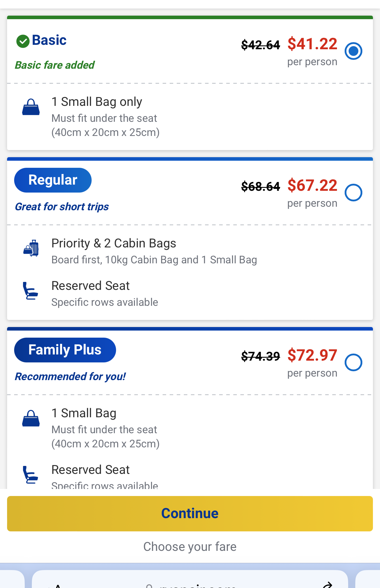Click the Priority & 2 Cabin Bags luggage icon
Screen dimensions: 380x588
[x=31, y=248]
